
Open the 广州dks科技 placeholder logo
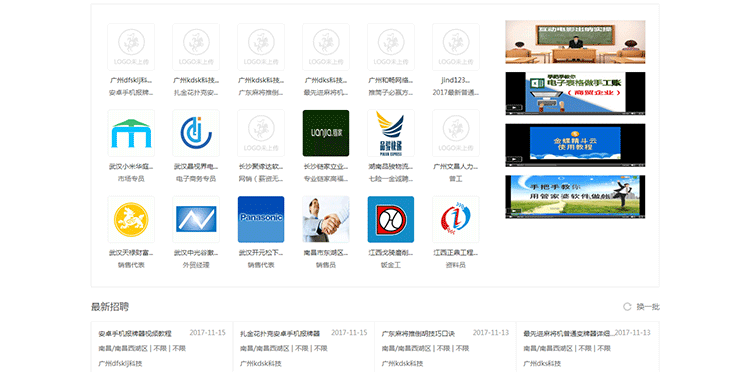point(326,47)
